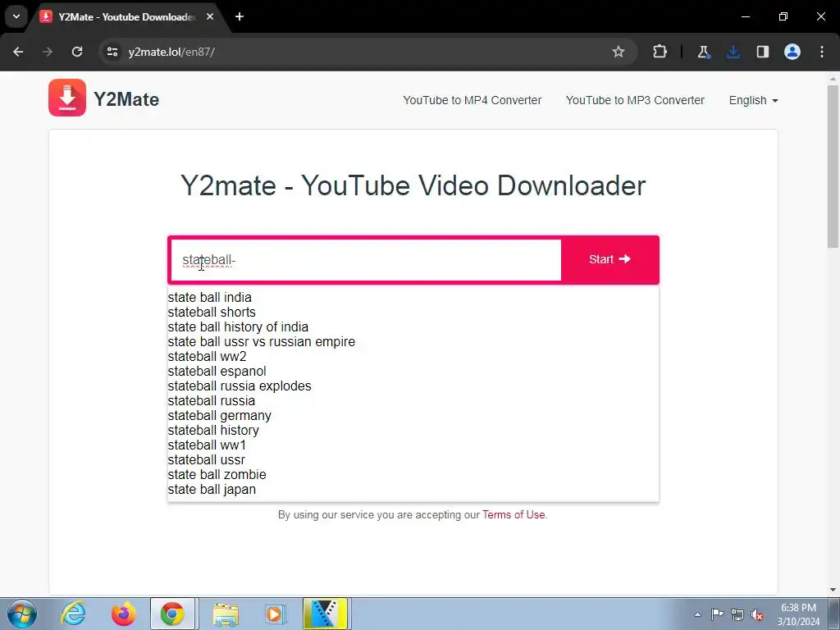Open the video editor taskbar icon
840x630 pixels.
click(325, 614)
